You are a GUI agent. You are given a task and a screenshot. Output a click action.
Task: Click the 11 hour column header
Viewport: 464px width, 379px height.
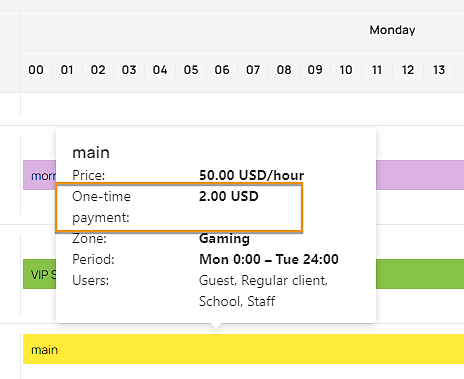(377, 70)
